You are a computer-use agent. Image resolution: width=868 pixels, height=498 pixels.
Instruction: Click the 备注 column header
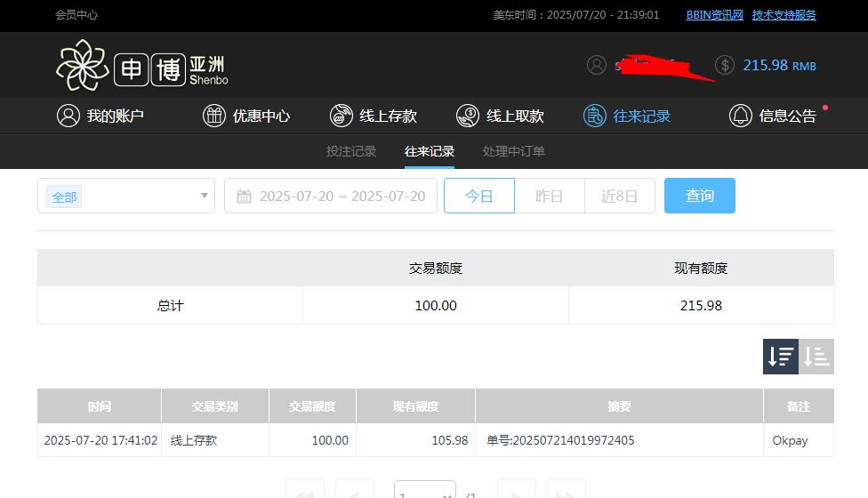799,406
